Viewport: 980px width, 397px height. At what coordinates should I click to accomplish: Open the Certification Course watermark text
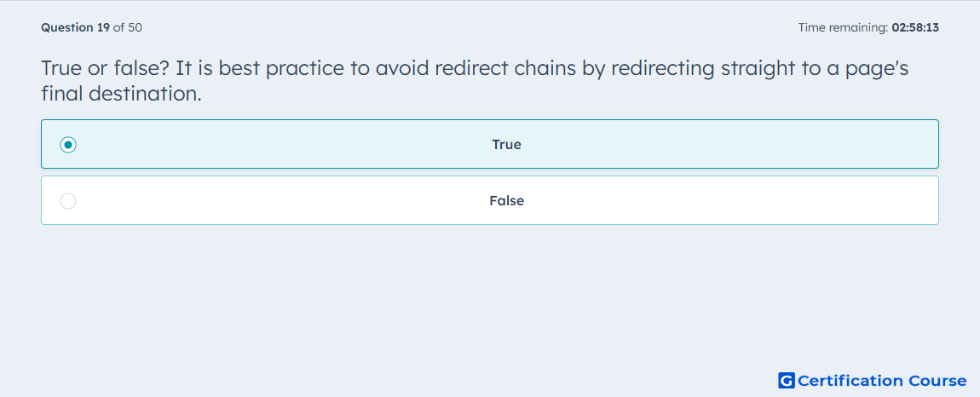tap(882, 380)
